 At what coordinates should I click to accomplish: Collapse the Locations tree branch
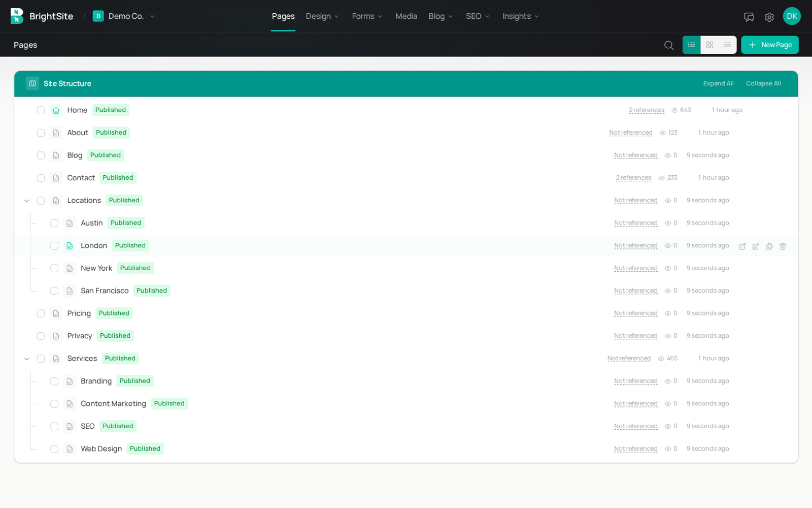pyautogui.click(x=27, y=201)
